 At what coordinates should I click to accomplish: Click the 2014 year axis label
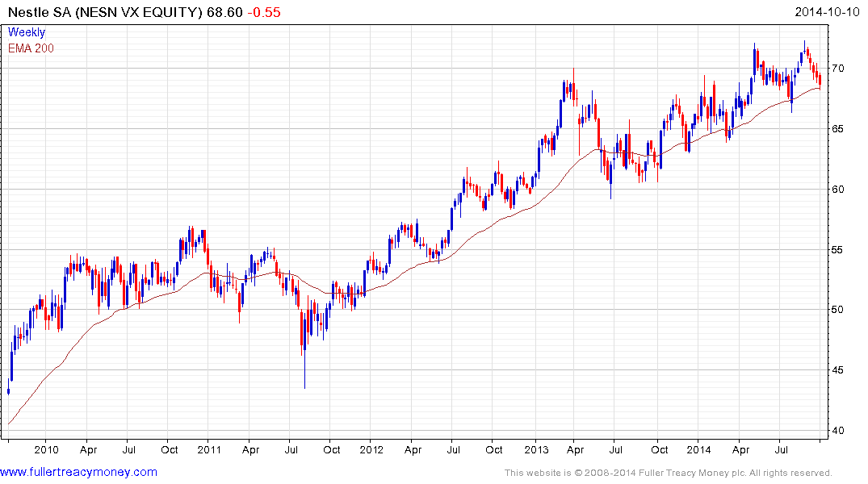pos(698,449)
